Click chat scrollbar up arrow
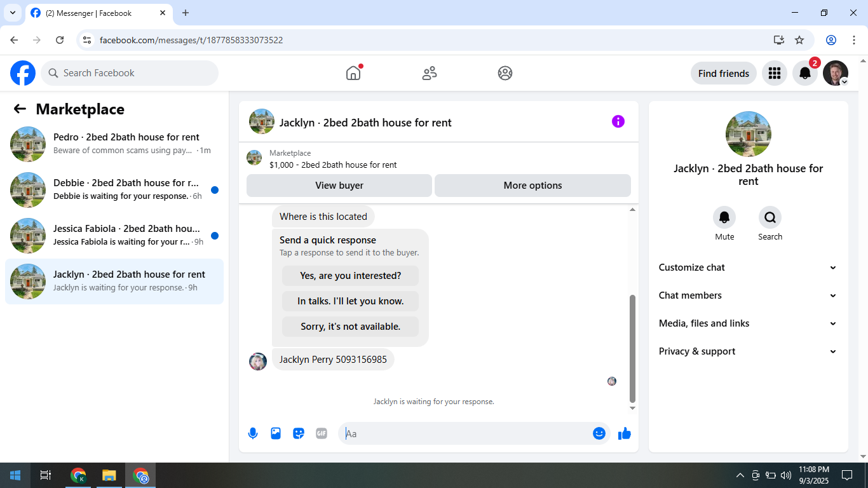Viewport: 868px width, 488px height. pyautogui.click(x=632, y=210)
